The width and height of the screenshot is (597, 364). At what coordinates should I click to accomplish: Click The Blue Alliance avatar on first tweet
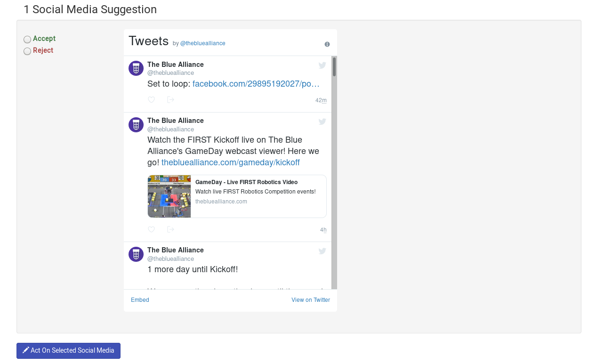point(136,68)
